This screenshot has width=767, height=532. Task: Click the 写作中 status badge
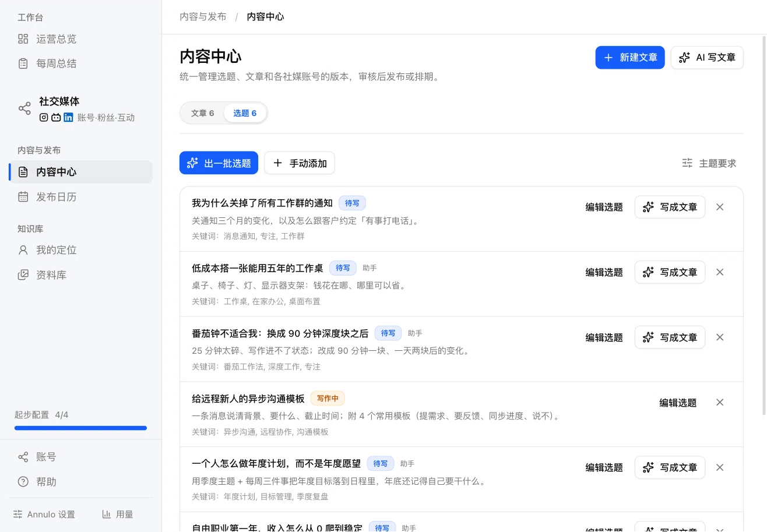click(328, 399)
